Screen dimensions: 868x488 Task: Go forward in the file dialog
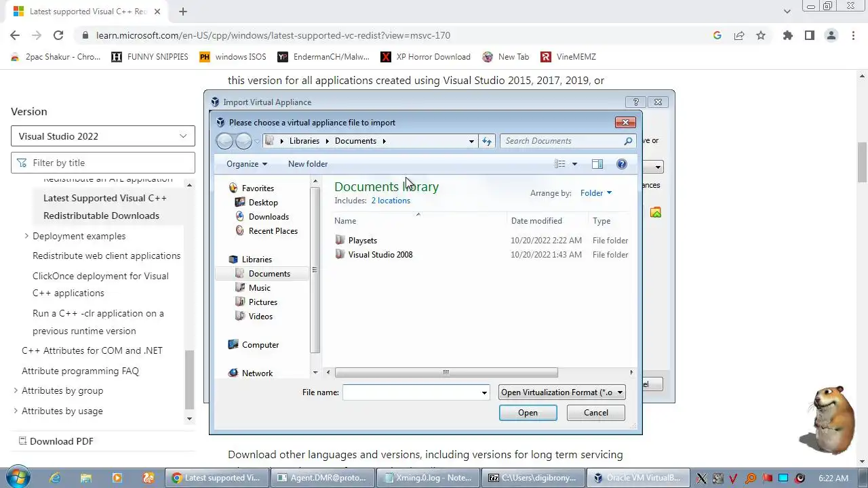click(x=243, y=141)
